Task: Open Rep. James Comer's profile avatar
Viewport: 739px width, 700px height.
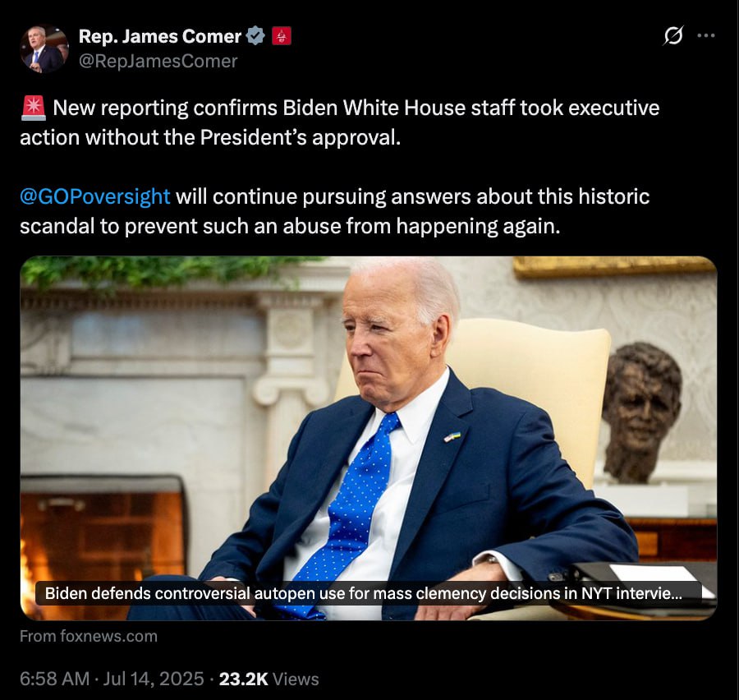Action: click(44, 48)
